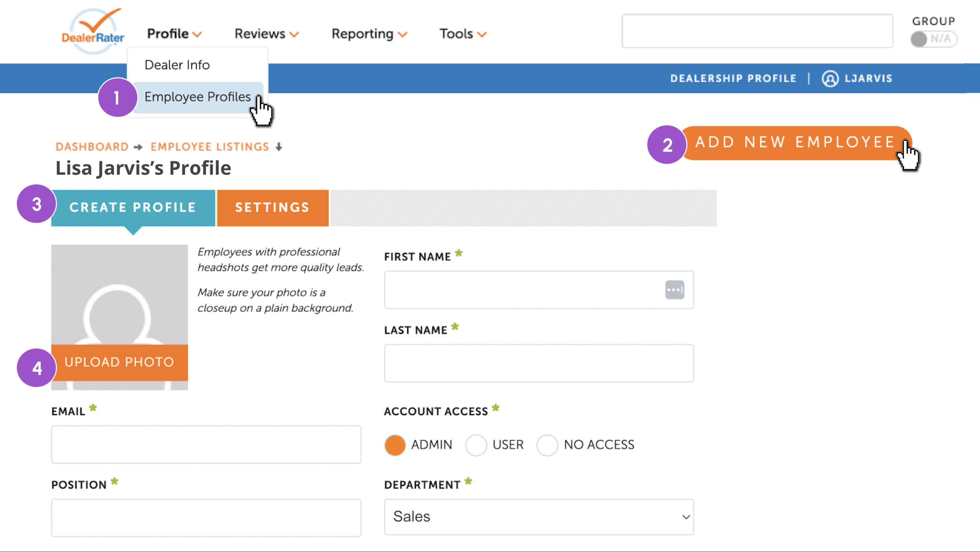The width and height of the screenshot is (980, 552).
Task: Select the No Access radio option
Action: (547, 445)
